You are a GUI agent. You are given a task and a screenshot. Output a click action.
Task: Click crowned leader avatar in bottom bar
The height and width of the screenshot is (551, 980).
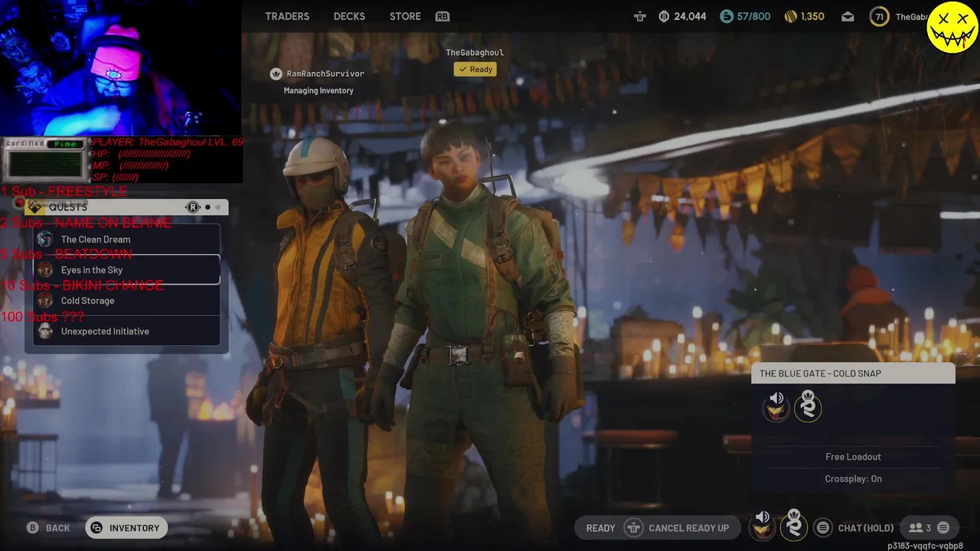(794, 527)
